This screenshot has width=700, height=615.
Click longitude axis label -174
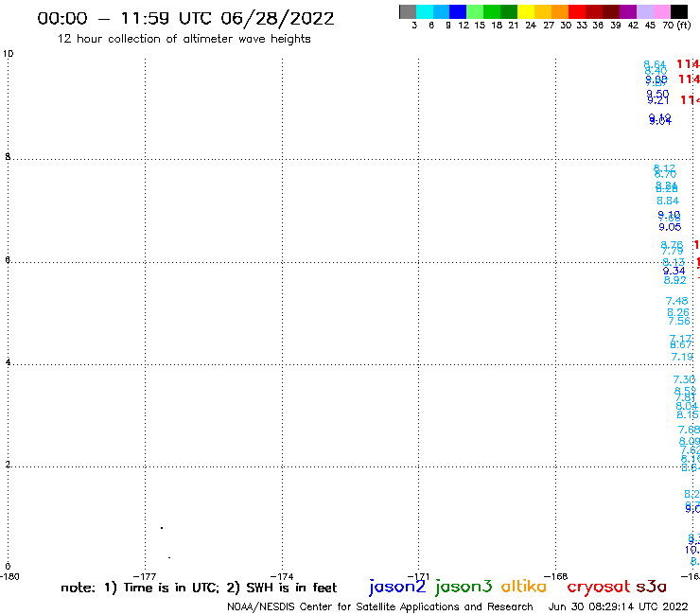(281, 576)
